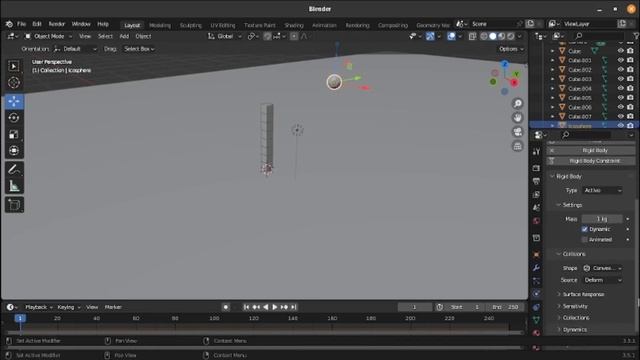This screenshot has width=640, height=360.
Task: Expand Sensitivity panel
Action: tap(575, 306)
